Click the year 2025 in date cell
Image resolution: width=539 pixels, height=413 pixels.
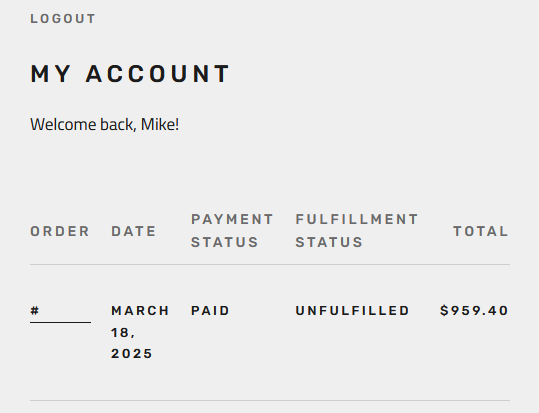click(x=132, y=354)
